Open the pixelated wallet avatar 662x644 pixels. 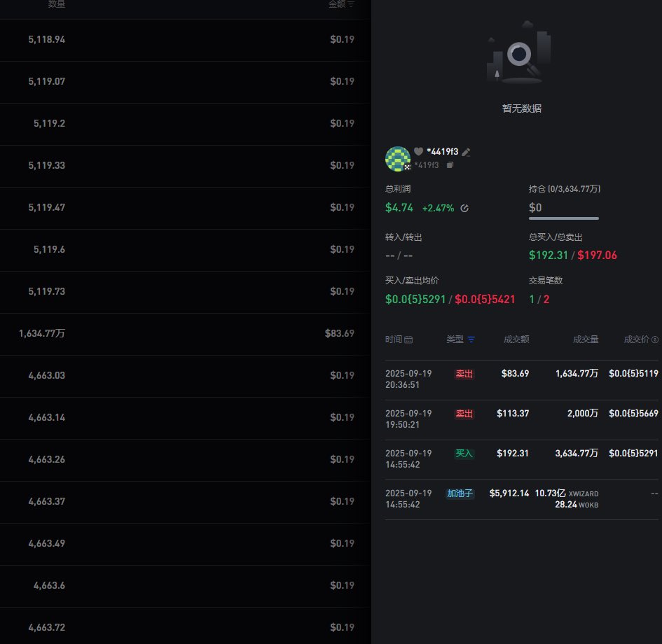pos(398,159)
